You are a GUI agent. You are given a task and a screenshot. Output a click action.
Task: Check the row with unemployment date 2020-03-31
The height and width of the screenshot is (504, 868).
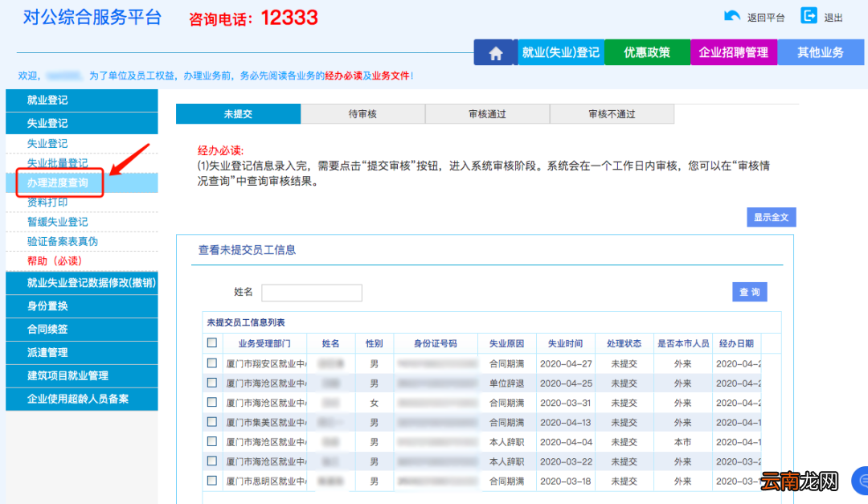point(212,402)
